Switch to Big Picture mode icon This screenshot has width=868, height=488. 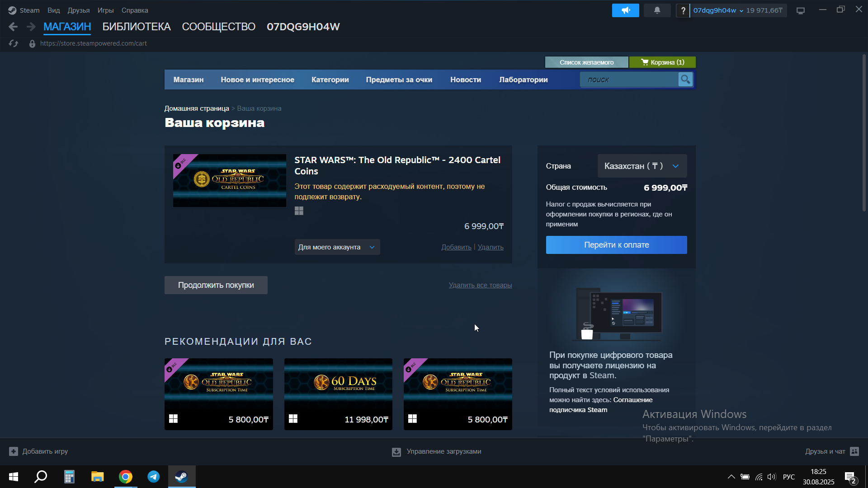(x=801, y=10)
